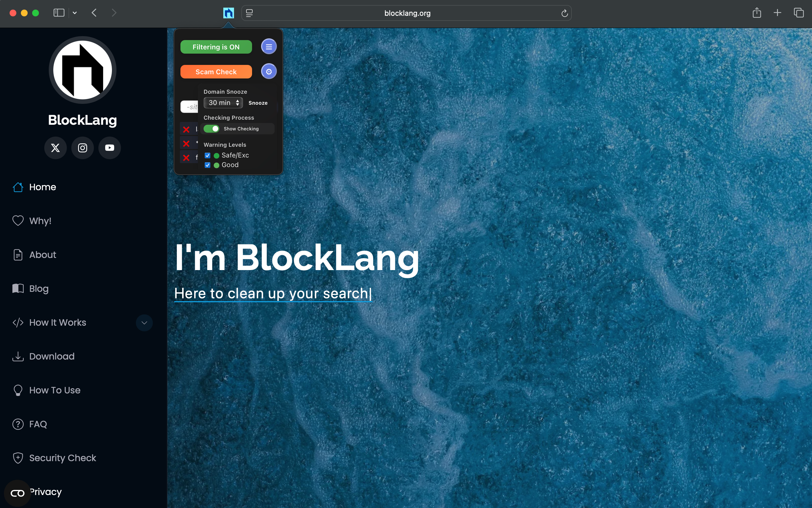
Task: Remove the first filter entry via red X
Action: click(186, 130)
